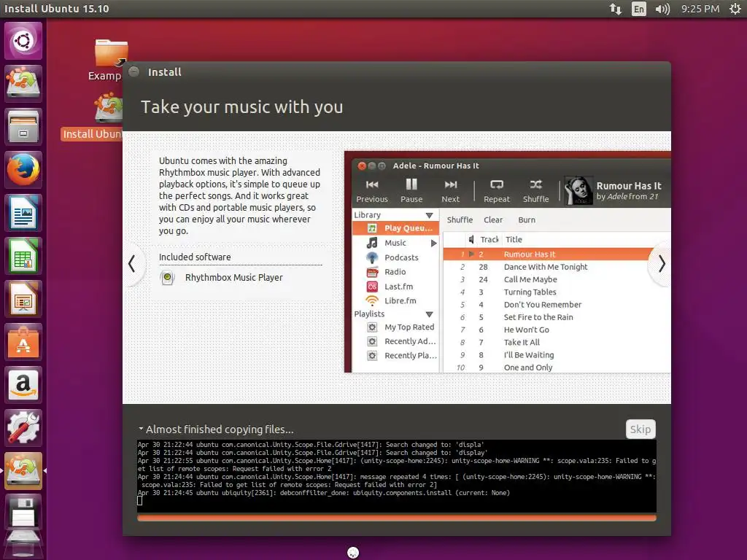Open the Amazon launcher icon

point(23,384)
